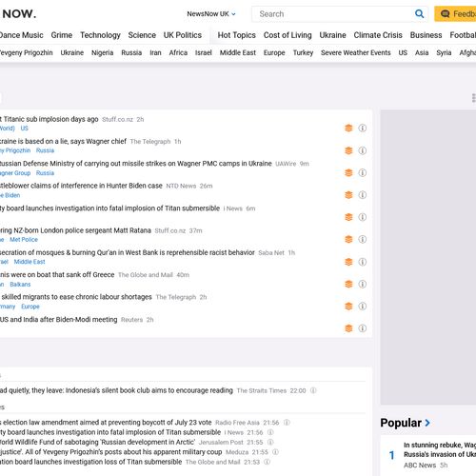Open stack icon for Matt Ratana story
The height and width of the screenshot is (476, 476).
pyautogui.click(x=348, y=239)
